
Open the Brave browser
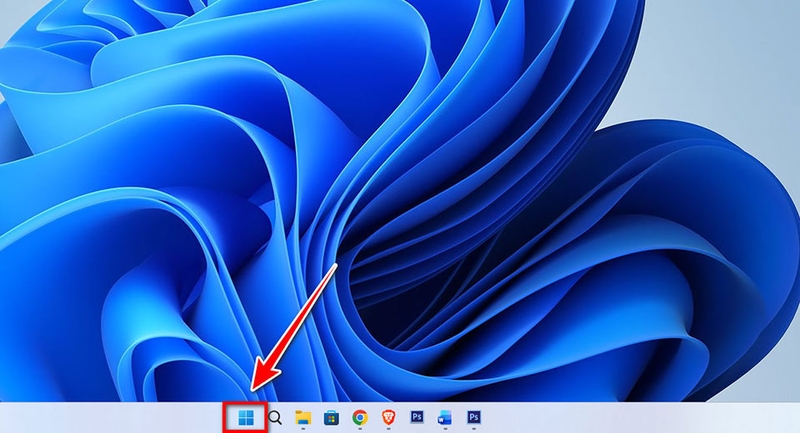coord(388,418)
